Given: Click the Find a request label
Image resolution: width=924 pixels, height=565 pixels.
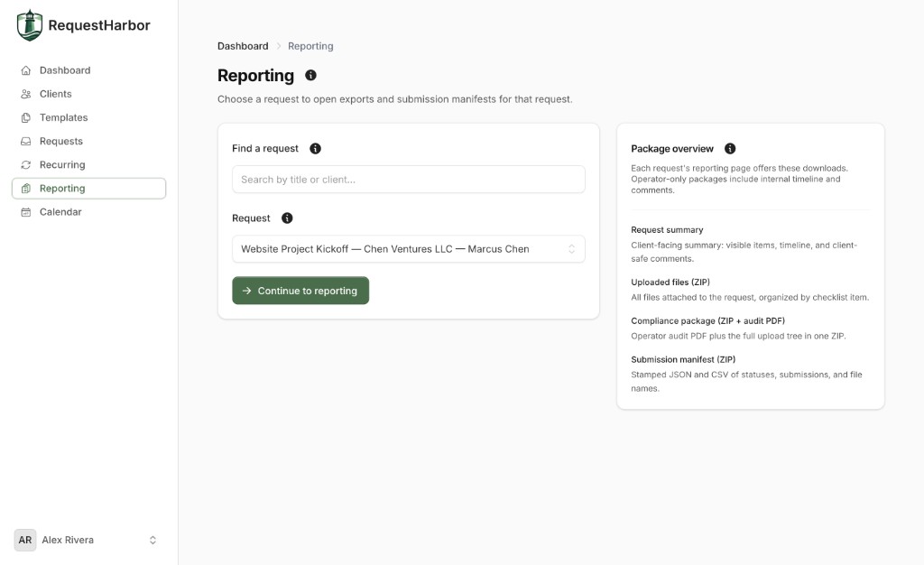Looking at the screenshot, I should [x=265, y=148].
